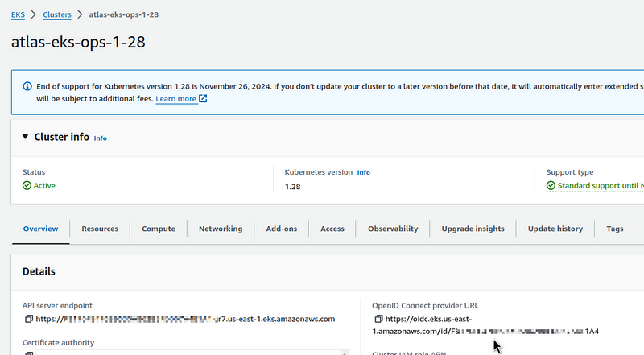Click the green Active status icon
Screen dimensions: 644x355
[x=27, y=186]
